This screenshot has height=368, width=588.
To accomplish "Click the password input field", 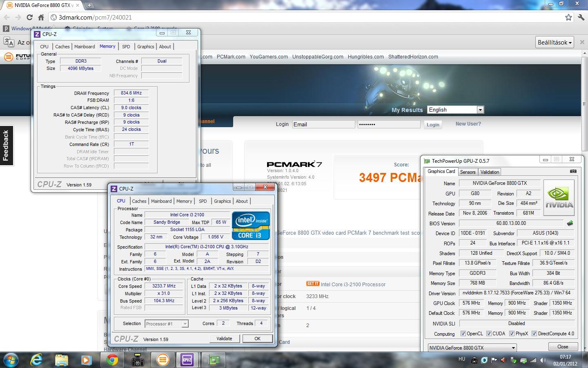I will click(x=389, y=124).
